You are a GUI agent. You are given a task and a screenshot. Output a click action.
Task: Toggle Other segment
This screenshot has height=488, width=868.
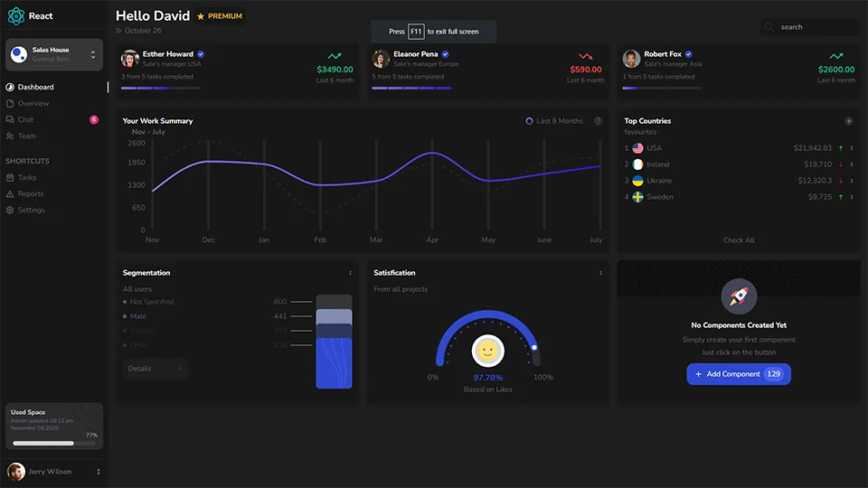pos(136,344)
